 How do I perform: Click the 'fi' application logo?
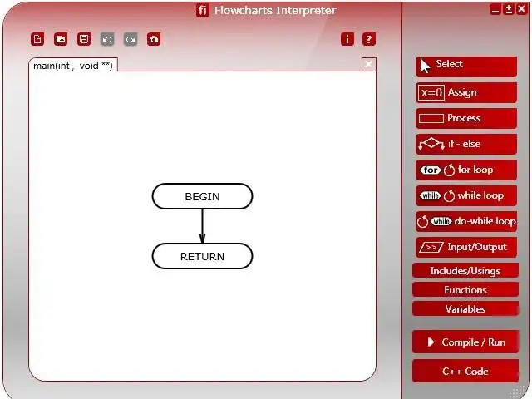click(x=203, y=10)
